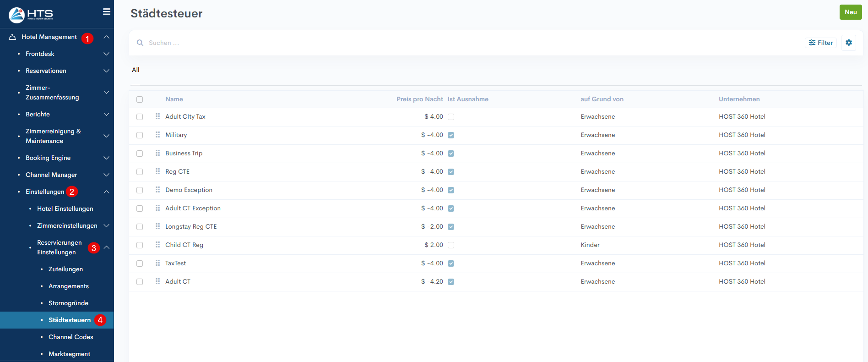
Task: Switch to the All tab
Action: click(136, 70)
